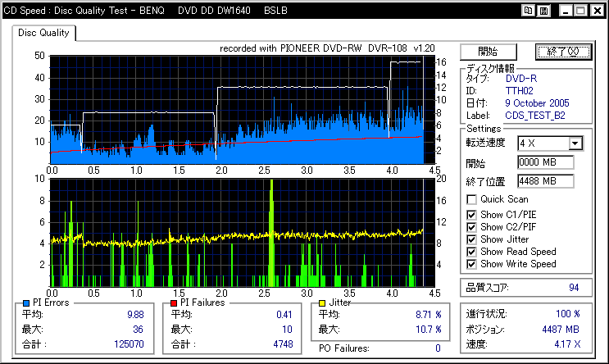
Task: Click the red PI Failures legend swatch
Action: coord(174,303)
